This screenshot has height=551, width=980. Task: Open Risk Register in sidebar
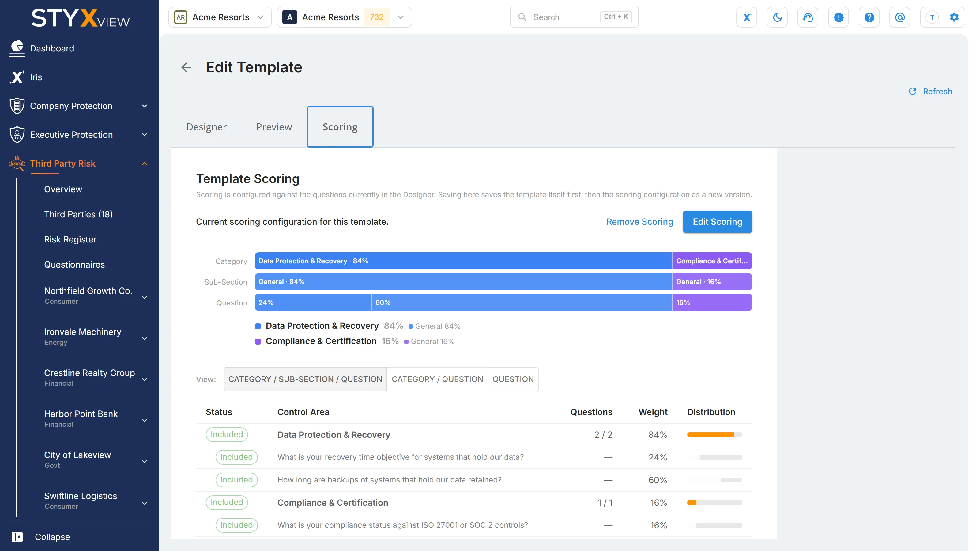[x=70, y=240]
